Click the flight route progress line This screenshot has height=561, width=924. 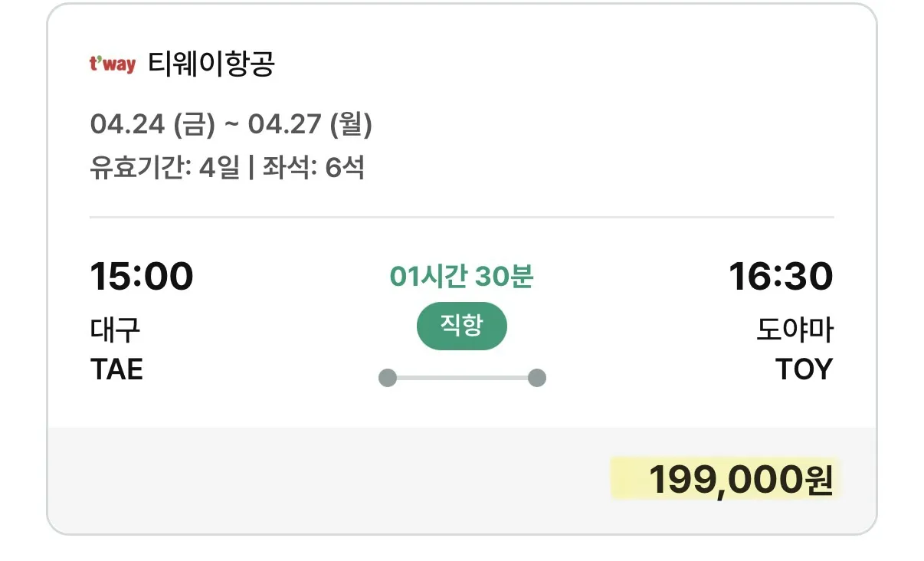tap(462, 376)
